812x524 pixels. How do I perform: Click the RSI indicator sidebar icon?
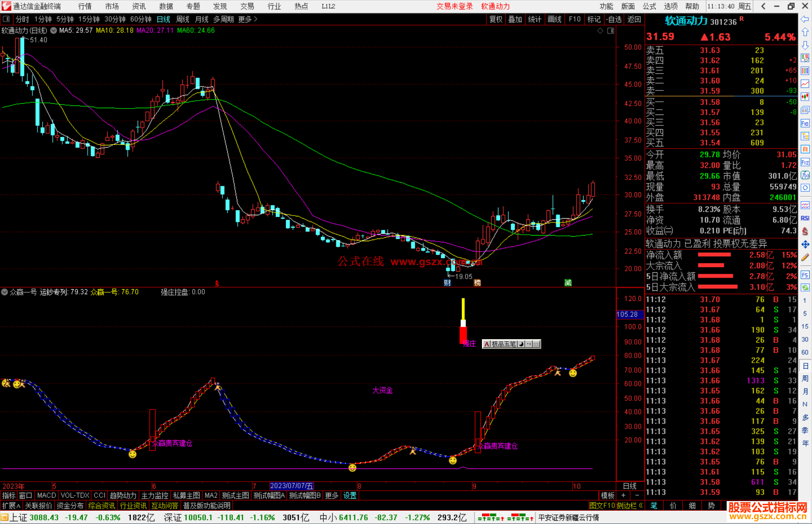pyautogui.click(x=805, y=218)
